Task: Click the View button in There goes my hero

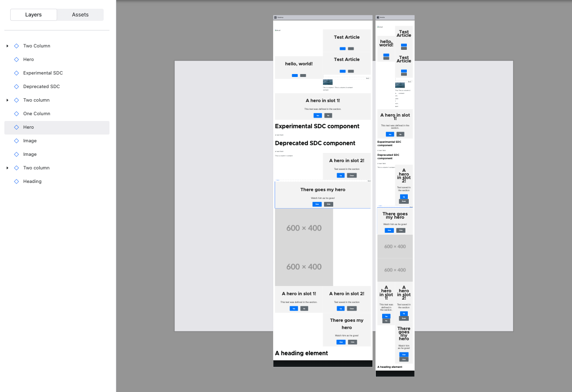Action: (317, 204)
